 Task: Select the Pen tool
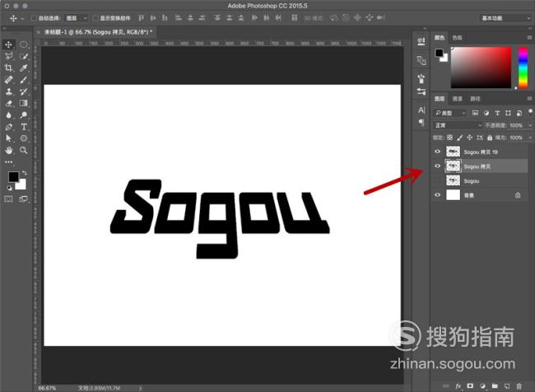pyautogui.click(x=8, y=127)
